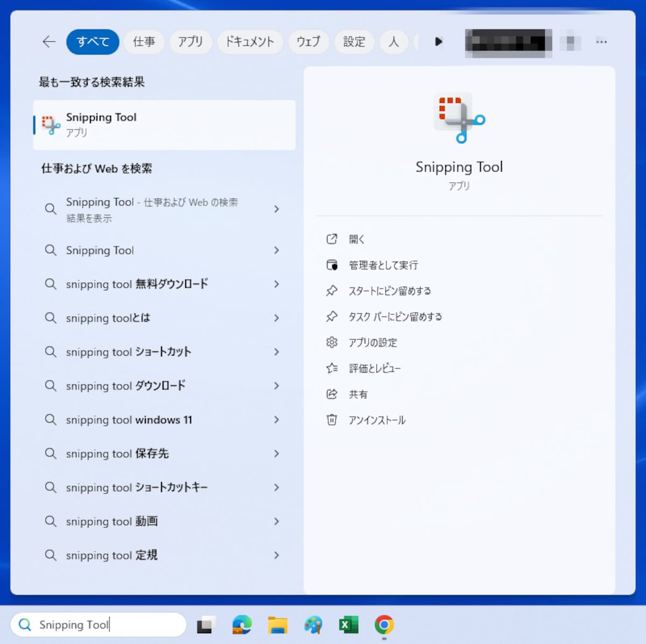Click magnifier icon in taskbar search box
Screen dimensions: 646x644
[x=25, y=625]
